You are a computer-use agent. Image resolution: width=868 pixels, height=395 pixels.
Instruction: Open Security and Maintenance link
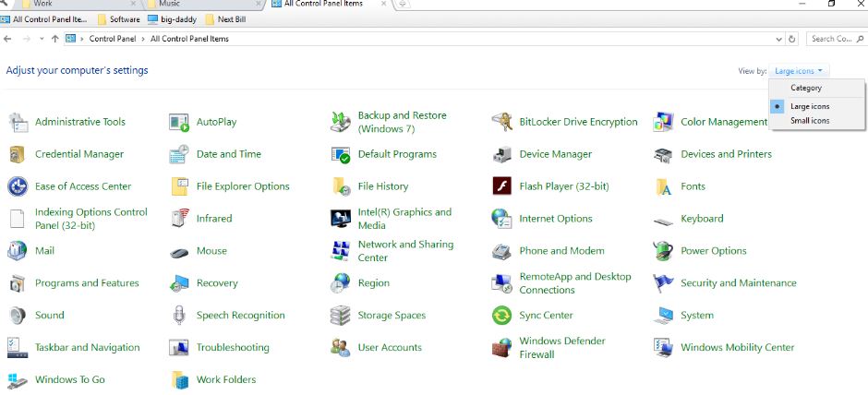point(739,283)
